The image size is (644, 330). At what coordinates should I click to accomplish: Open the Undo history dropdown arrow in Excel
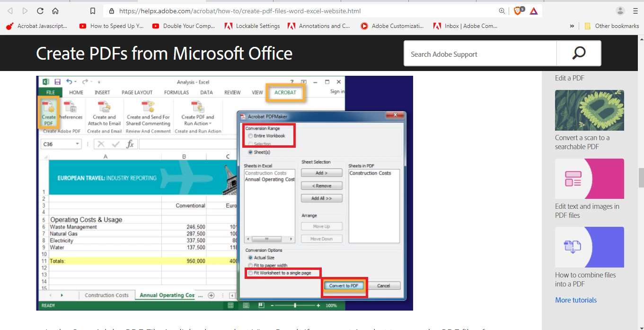(x=76, y=82)
